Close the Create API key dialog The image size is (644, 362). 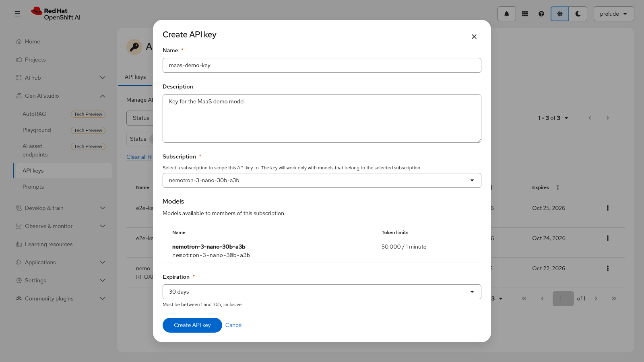[x=474, y=37]
